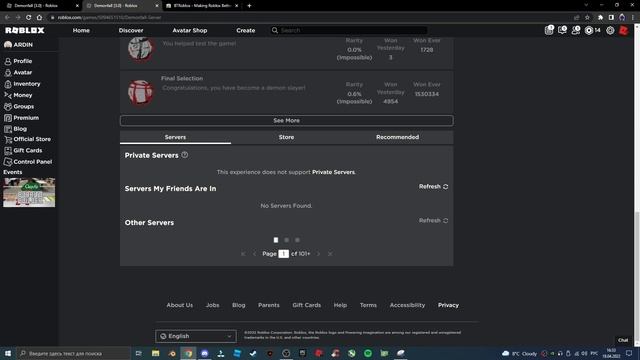Open Premium from the sidebar
This screenshot has width=640, height=360.
(x=21, y=118)
